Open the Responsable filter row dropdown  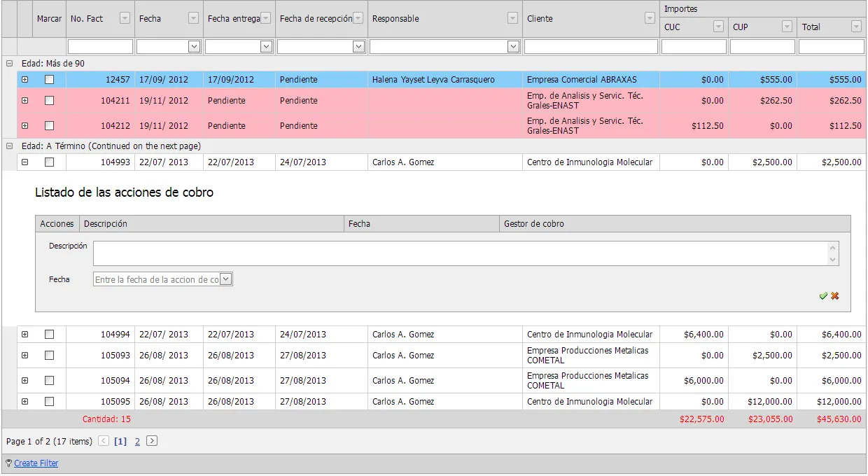pos(513,47)
